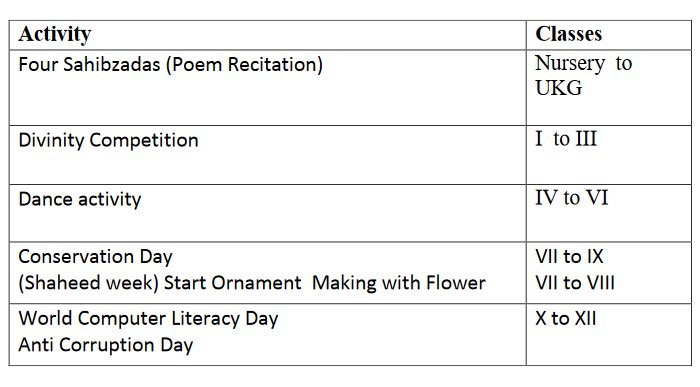This screenshot has height=387, width=700.
Task: Click the word Competition in second row
Action: tap(144, 141)
